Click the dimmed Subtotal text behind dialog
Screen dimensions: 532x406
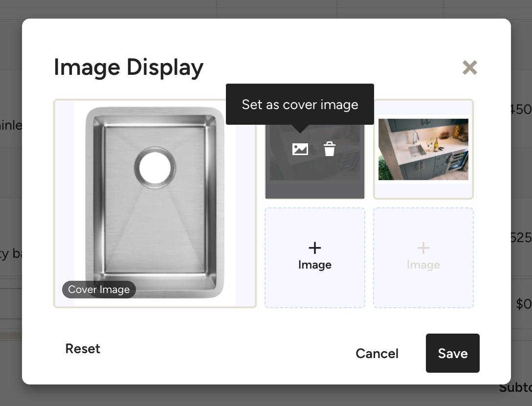click(515, 388)
